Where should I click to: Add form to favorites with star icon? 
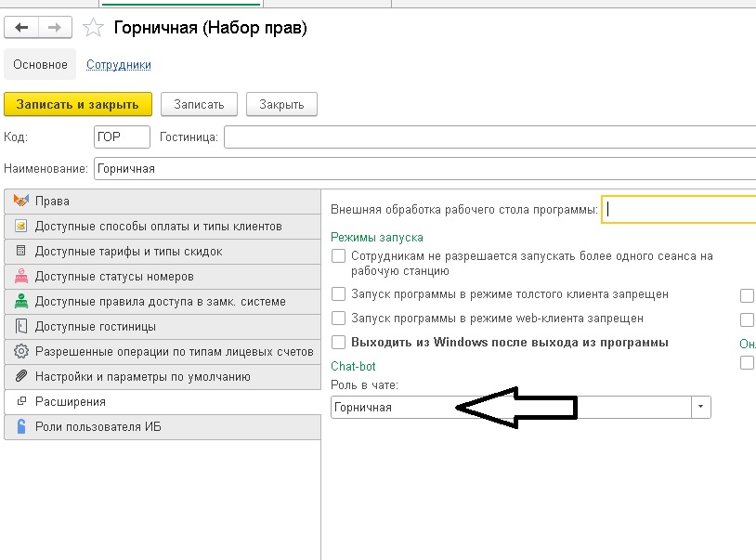(93, 28)
